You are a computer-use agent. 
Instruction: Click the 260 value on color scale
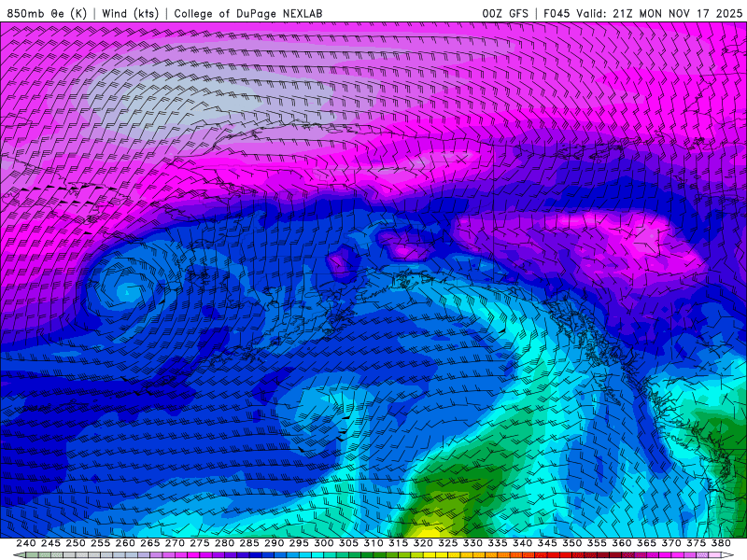tap(125, 543)
